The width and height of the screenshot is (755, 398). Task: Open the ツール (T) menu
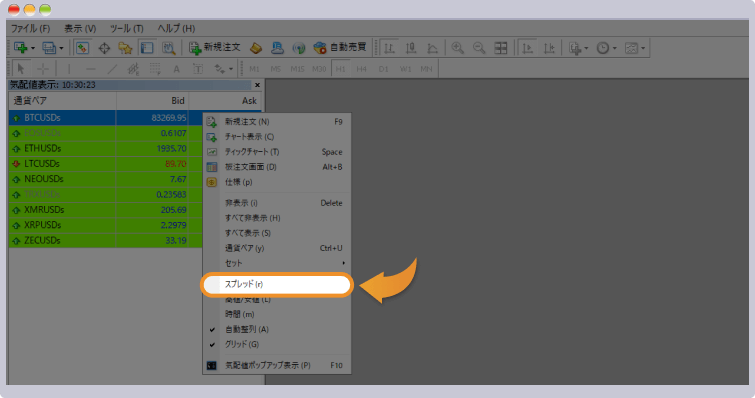127,28
